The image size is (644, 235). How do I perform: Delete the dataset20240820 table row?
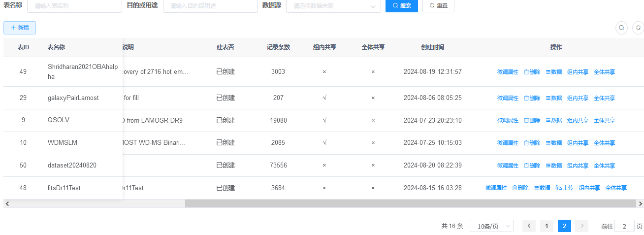[532, 166]
